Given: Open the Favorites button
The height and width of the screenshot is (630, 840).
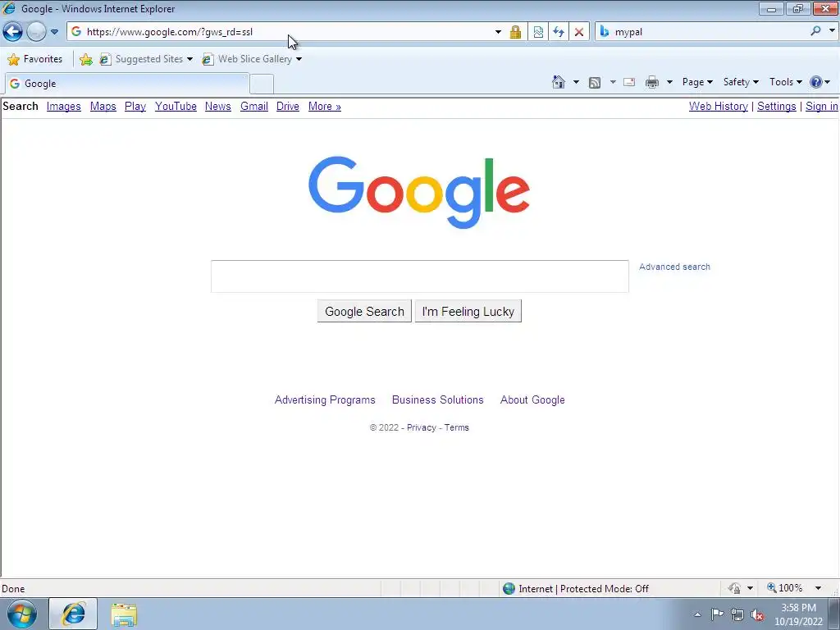Looking at the screenshot, I should 35,59.
